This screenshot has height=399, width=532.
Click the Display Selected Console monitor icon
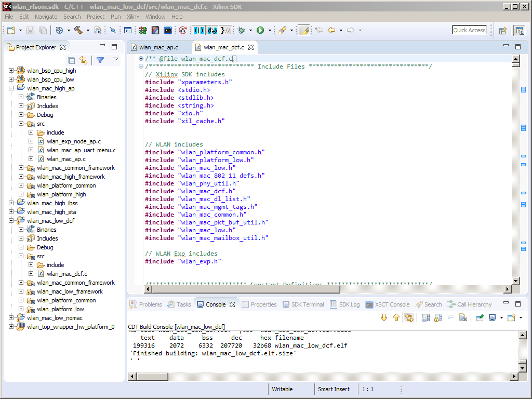[x=492, y=317]
